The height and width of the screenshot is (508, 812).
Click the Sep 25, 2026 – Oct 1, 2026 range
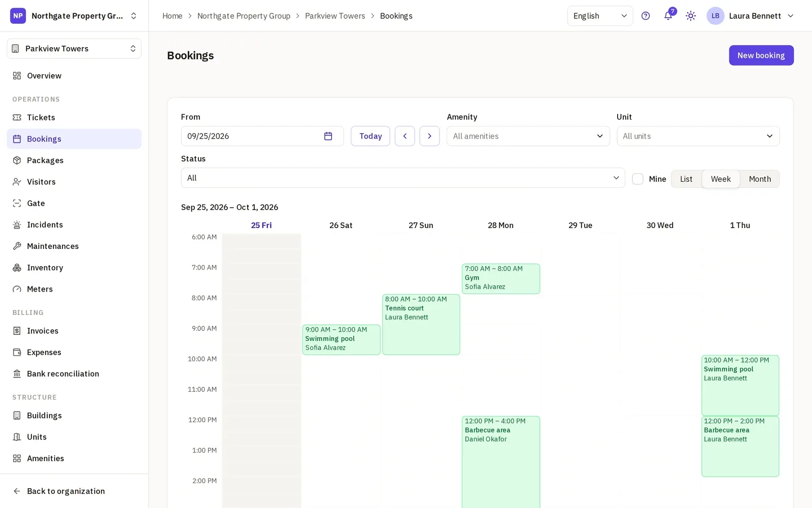coord(229,207)
